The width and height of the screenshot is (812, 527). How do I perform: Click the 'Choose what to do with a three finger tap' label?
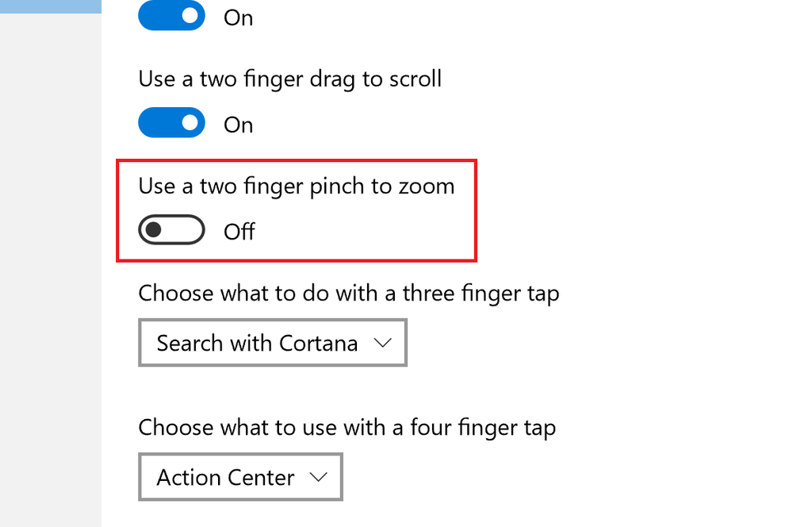[x=349, y=293]
